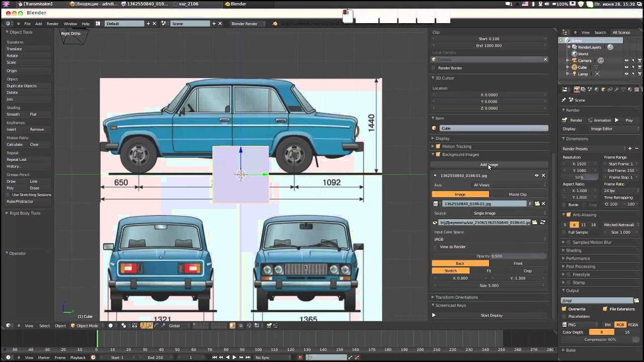Viewport: 644px width, 362px height.
Task: Open the Help menu
Action: (86, 24)
